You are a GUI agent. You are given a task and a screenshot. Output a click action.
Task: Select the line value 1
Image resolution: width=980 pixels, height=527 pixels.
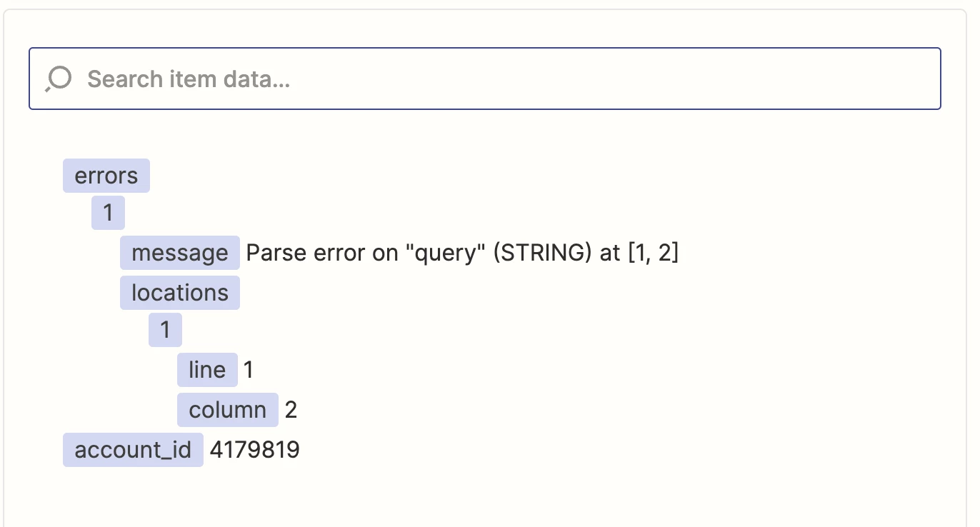coord(249,370)
